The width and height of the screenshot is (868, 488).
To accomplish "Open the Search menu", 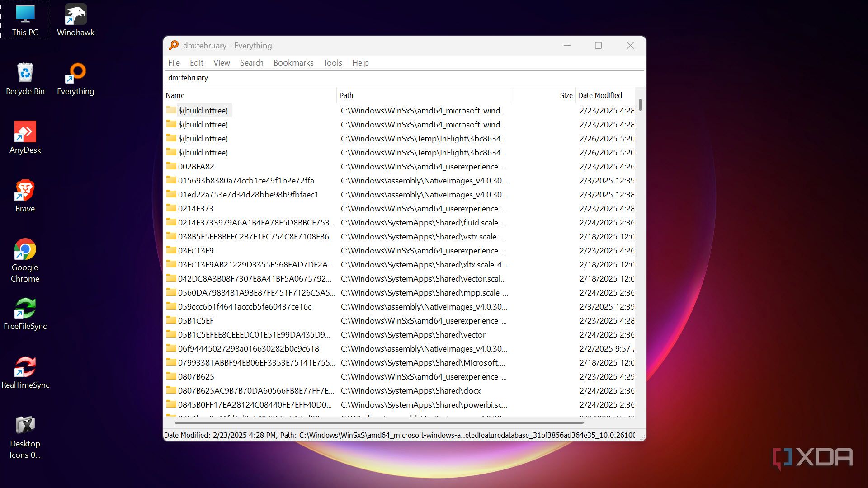I will 251,63.
